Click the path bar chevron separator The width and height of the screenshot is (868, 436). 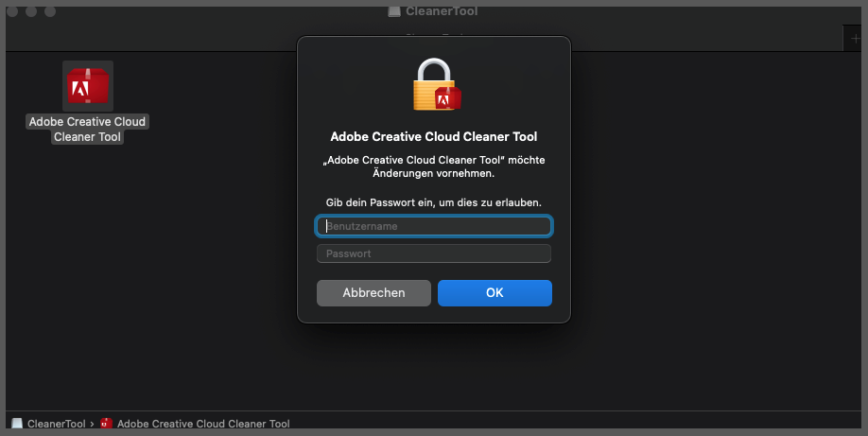pyautogui.click(x=93, y=424)
